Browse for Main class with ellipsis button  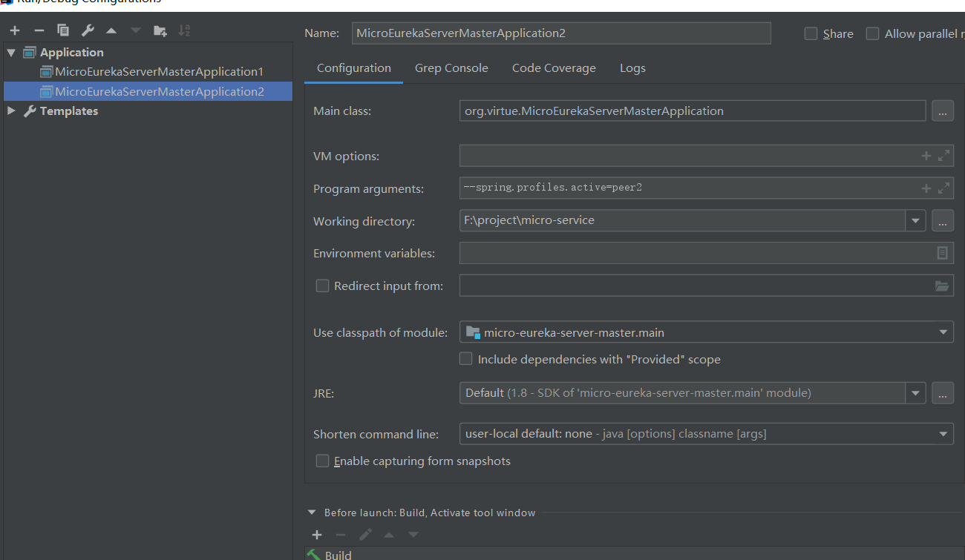coord(942,111)
